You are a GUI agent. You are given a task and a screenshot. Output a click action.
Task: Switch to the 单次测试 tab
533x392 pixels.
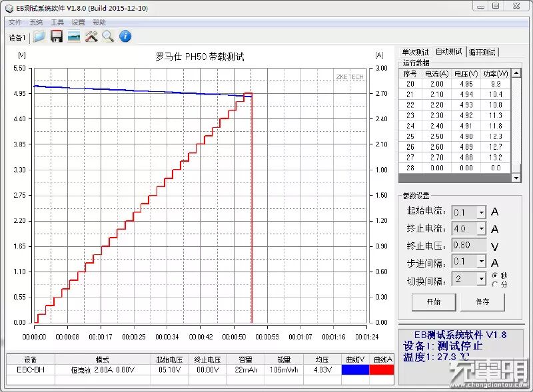pos(415,52)
